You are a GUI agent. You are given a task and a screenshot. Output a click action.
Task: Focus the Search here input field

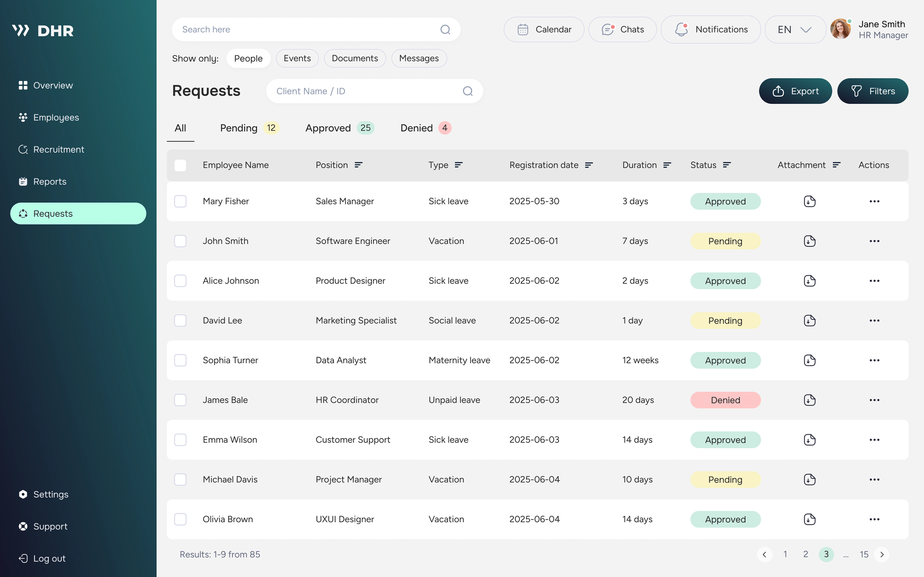coord(305,29)
